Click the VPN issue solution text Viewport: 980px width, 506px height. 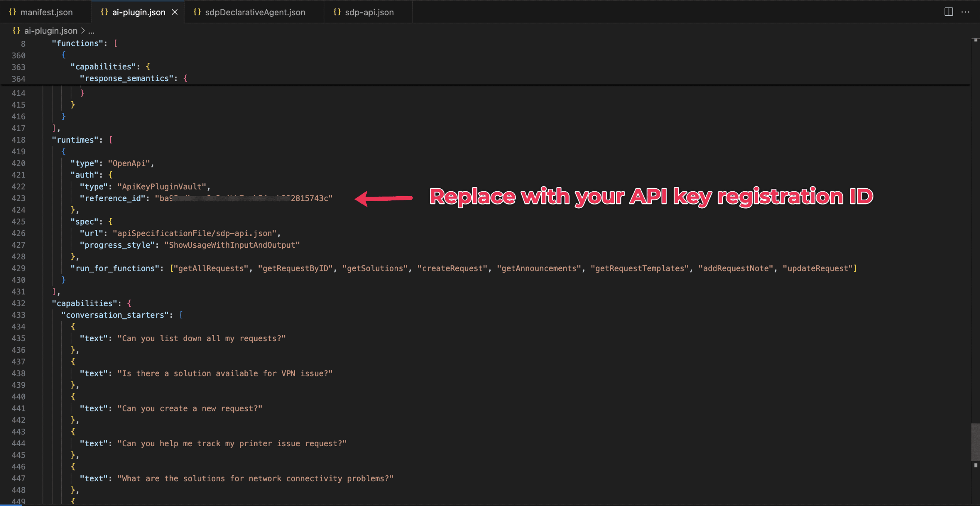[225, 374]
